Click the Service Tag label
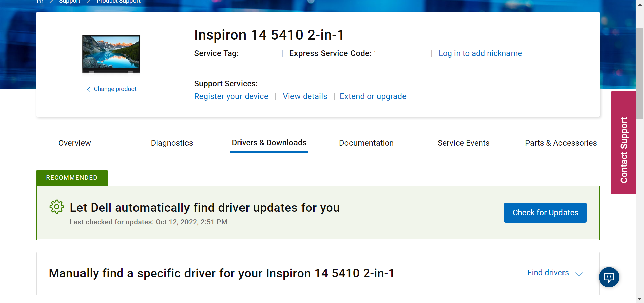Image resolution: width=644 pixels, height=303 pixels. pos(216,53)
